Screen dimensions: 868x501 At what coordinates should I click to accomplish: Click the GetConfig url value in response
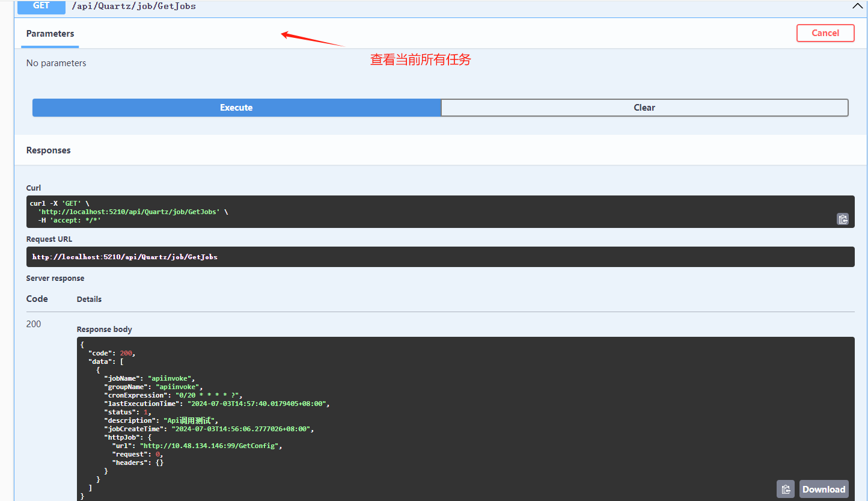(x=210, y=446)
